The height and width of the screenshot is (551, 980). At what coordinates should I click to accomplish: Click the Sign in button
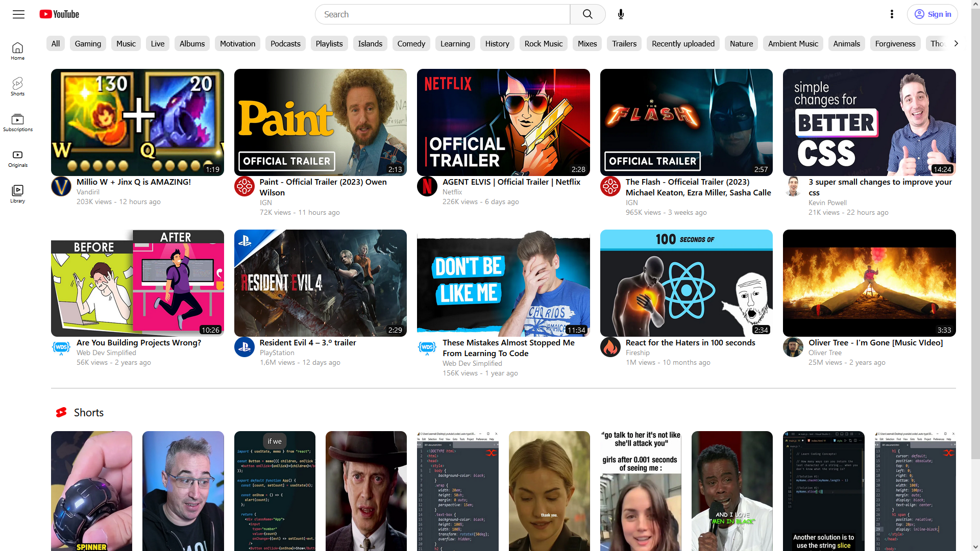click(x=932, y=14)
